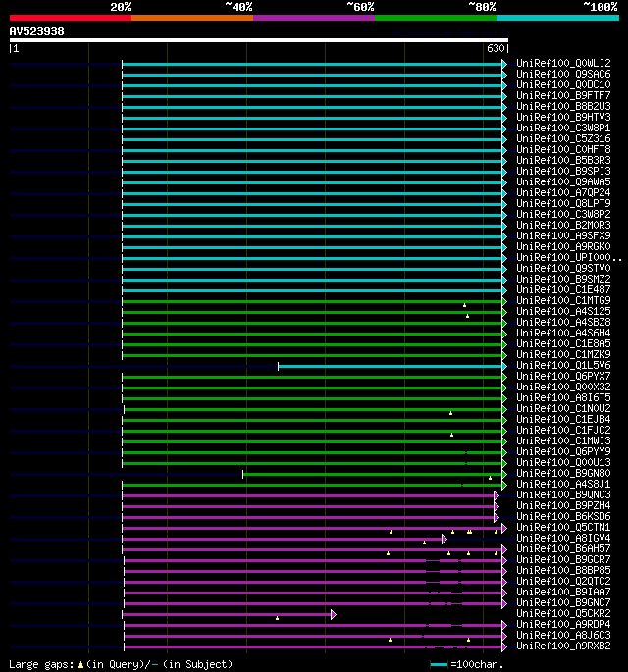Click the purple alignment bar for UniRef100_Q5CKR2

pos(227,614)
